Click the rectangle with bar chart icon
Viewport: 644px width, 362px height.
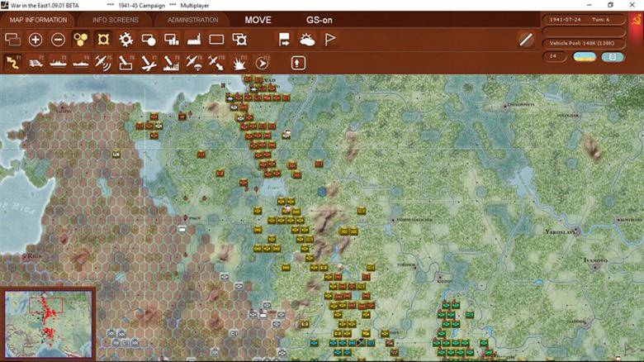171,40
